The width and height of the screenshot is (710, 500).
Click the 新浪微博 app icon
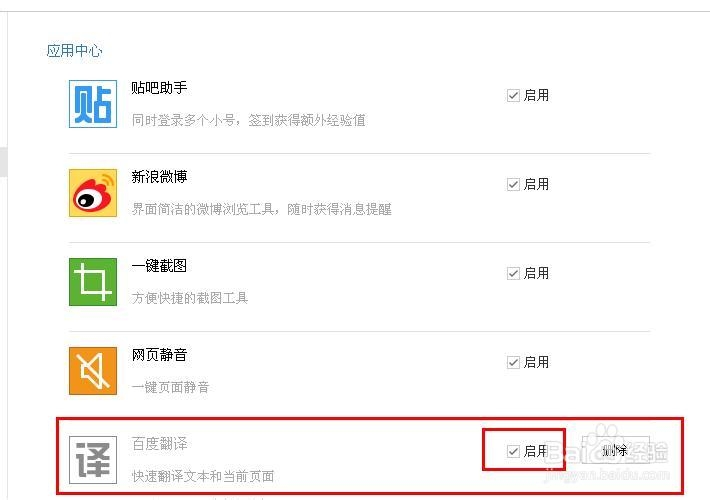point(93,193)
